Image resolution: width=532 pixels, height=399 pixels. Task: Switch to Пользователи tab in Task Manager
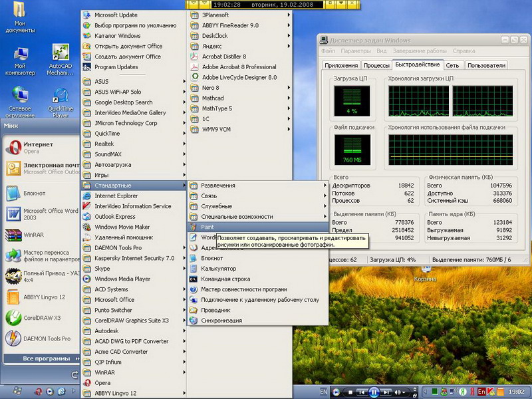[486, 65]
